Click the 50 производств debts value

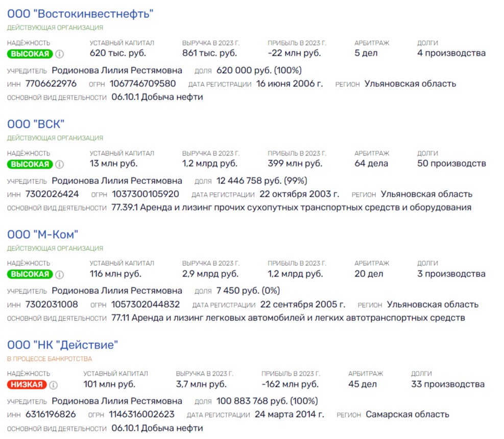[x=451, y=164]
